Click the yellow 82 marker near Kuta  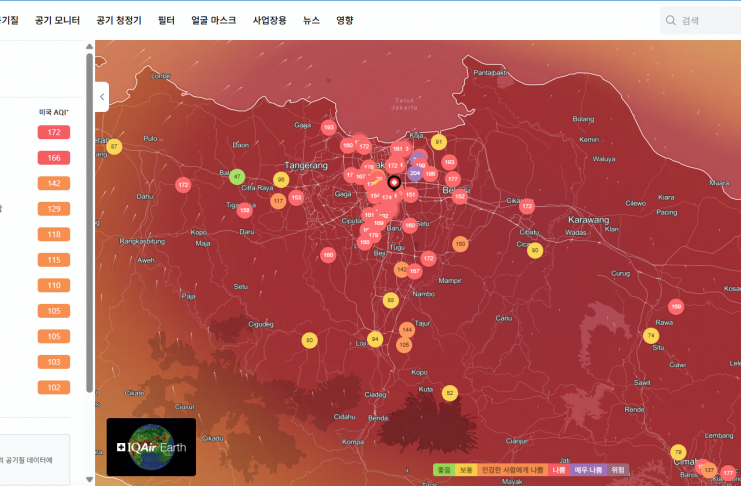[450, 393]
